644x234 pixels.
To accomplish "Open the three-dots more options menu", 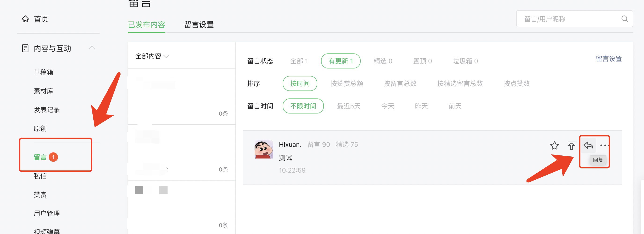I will coord(604,145).
